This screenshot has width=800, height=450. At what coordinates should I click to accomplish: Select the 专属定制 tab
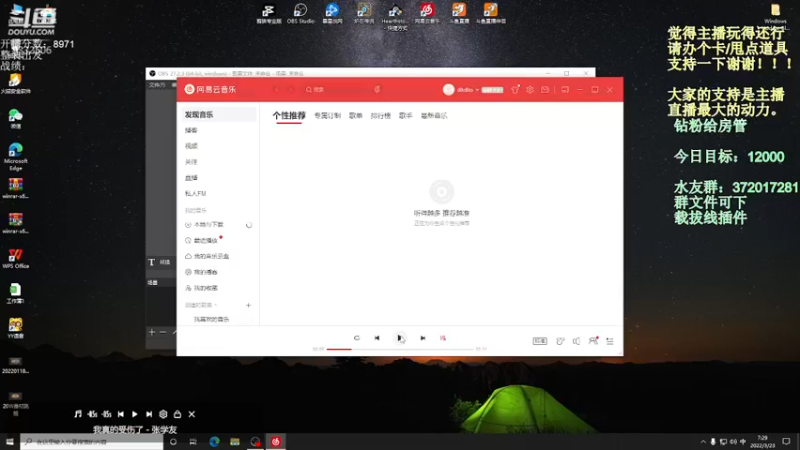coord(327,116)
